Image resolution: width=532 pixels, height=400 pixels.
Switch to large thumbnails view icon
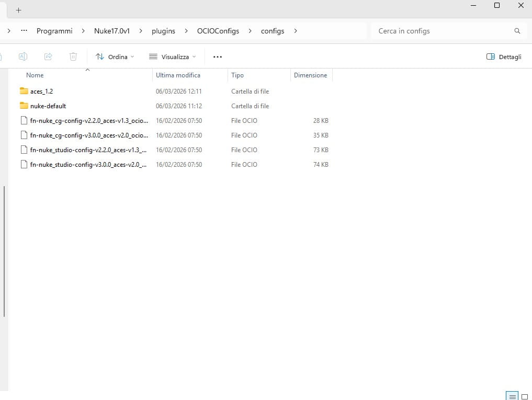525,396
